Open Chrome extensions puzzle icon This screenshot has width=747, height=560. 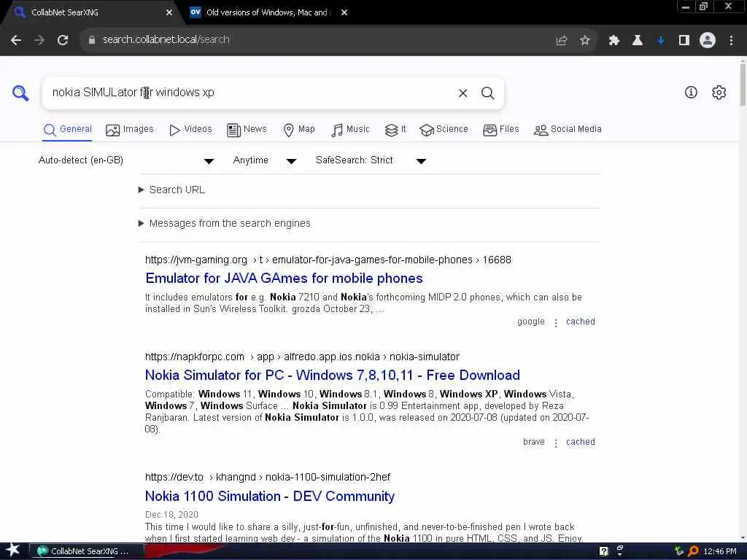tap(614, 41)
